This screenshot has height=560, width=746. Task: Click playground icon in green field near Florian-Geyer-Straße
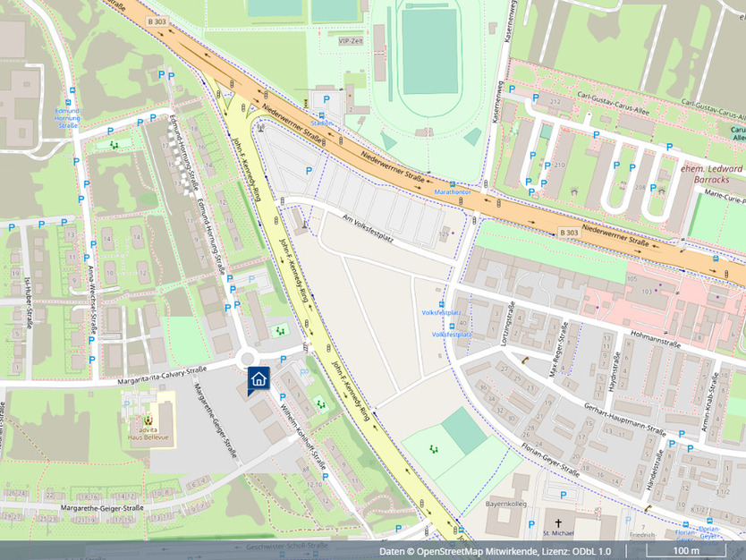[x=434, y=446]
